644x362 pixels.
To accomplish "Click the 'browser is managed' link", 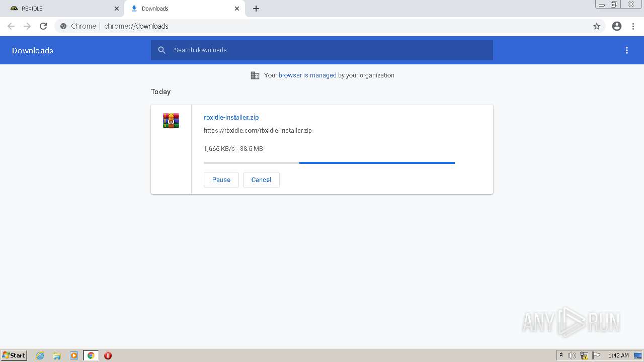I will coord(307,75).
